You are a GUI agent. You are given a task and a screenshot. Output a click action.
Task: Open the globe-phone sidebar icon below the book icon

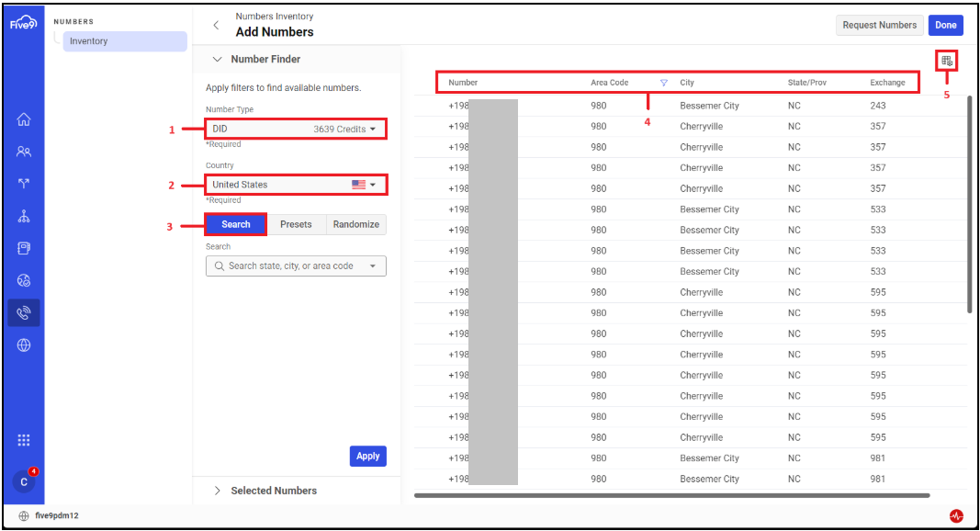tap(24, 281)
